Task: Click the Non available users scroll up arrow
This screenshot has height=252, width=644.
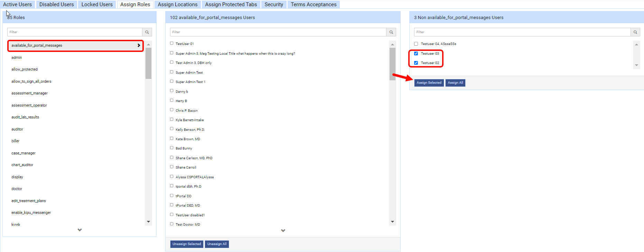Action: click(x=636, y=44)
